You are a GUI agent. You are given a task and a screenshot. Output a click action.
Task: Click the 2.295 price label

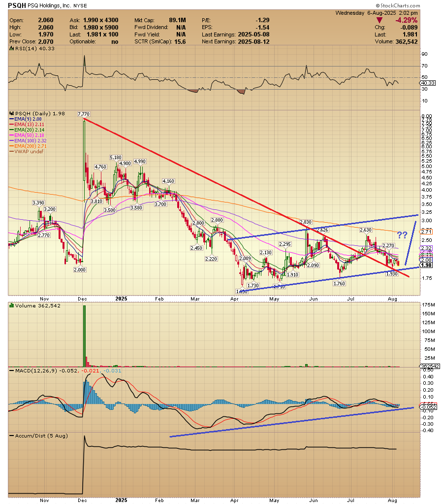coord(285,244)
